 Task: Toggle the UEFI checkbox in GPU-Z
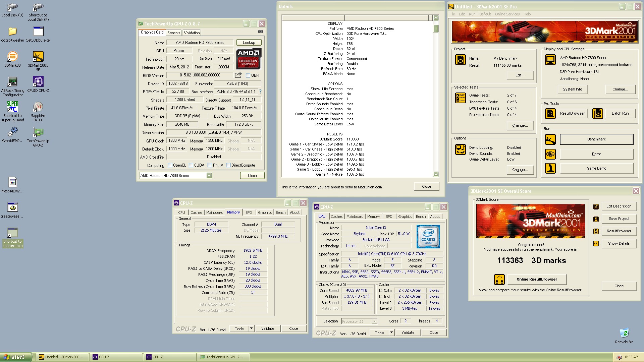tap(248, 75)
